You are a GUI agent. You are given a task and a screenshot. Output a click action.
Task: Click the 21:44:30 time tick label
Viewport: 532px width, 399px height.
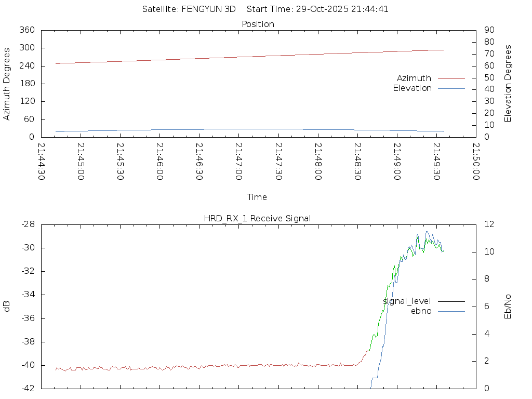click(42, 162)
